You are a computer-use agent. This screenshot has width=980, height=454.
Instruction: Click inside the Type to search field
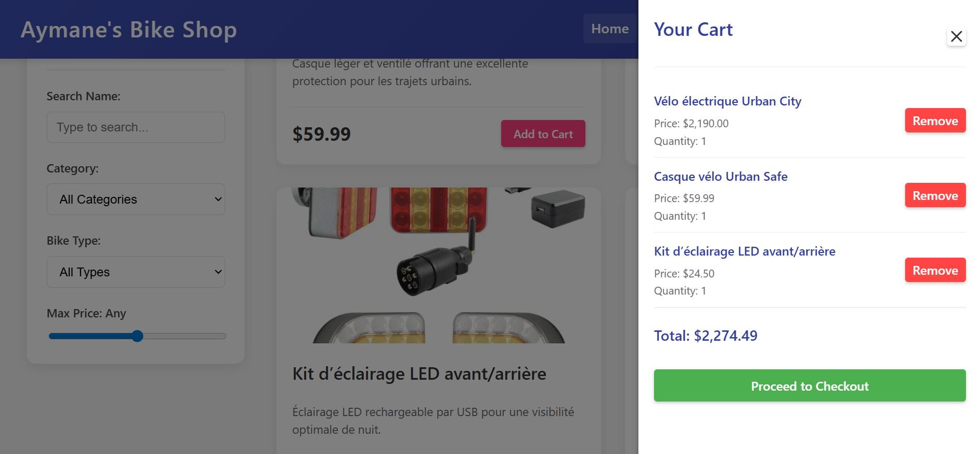tap(136, 127)
